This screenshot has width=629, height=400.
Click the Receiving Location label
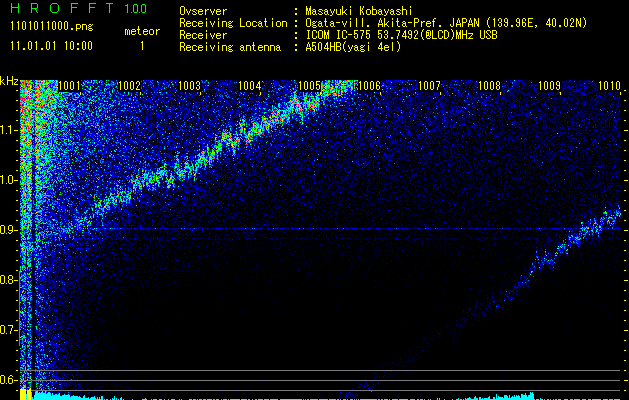233,23
